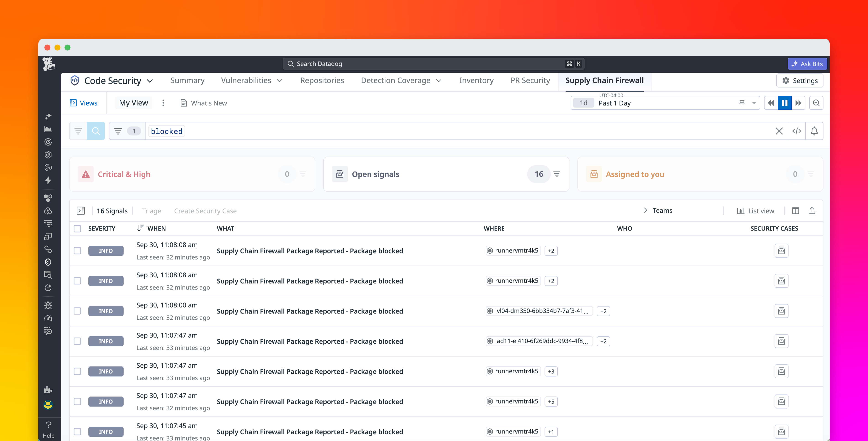Click the lightning bolt sidebar icon
Viewport: 868px width, 441px height.
48,180
